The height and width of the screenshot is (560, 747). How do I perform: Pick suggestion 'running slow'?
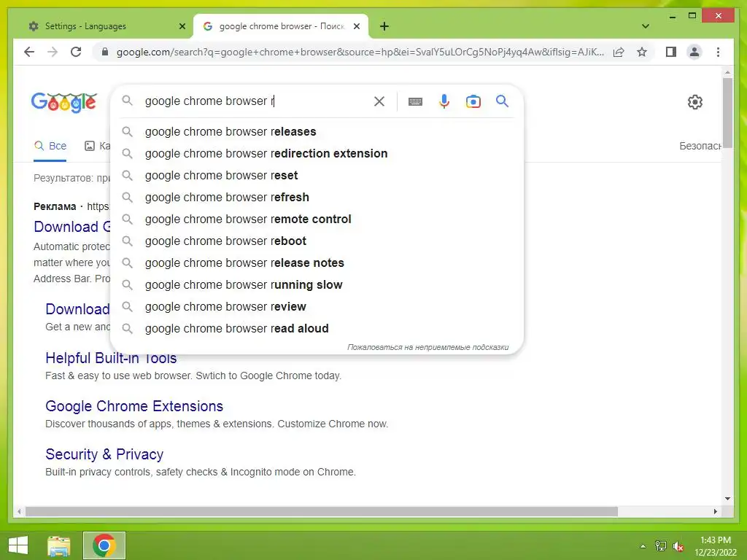[x=317, y=285]
